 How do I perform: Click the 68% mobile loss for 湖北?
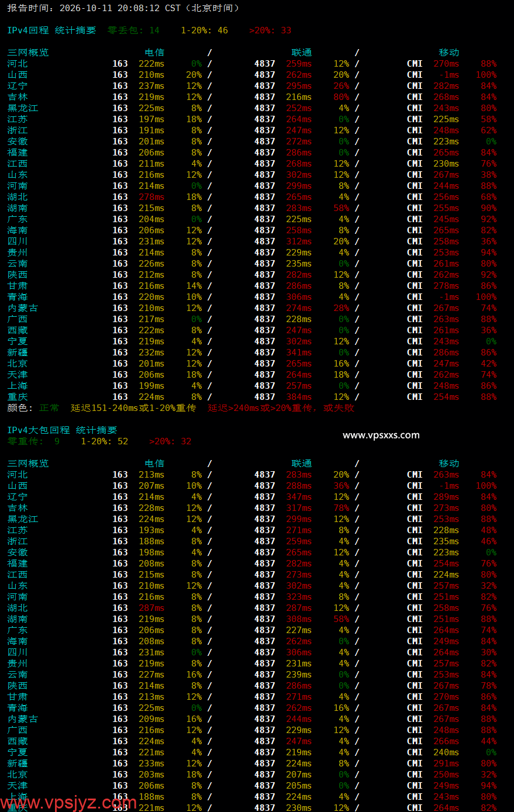coord(489,197)
